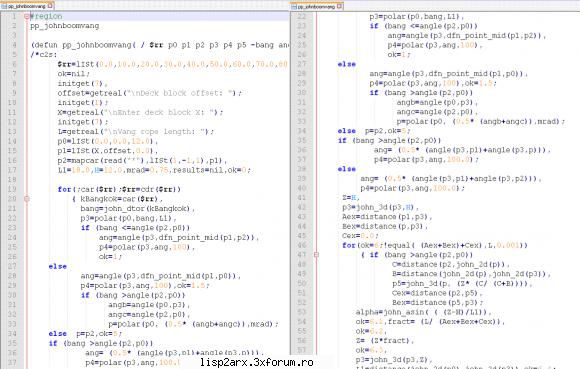Click line number 41 in right pane gutter
The image size is (580, 369).
[302, 197]
